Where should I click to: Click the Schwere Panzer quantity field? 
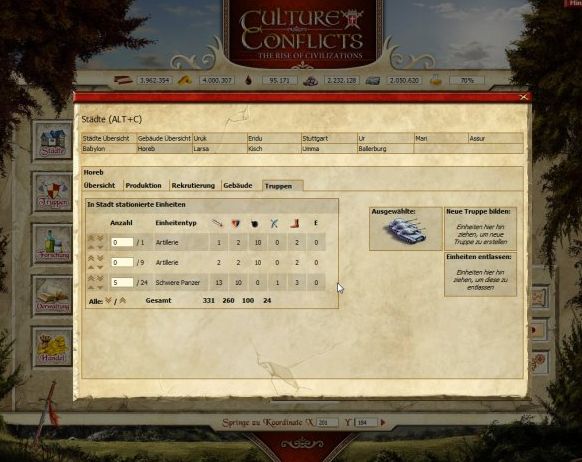(x=122, y=282)
